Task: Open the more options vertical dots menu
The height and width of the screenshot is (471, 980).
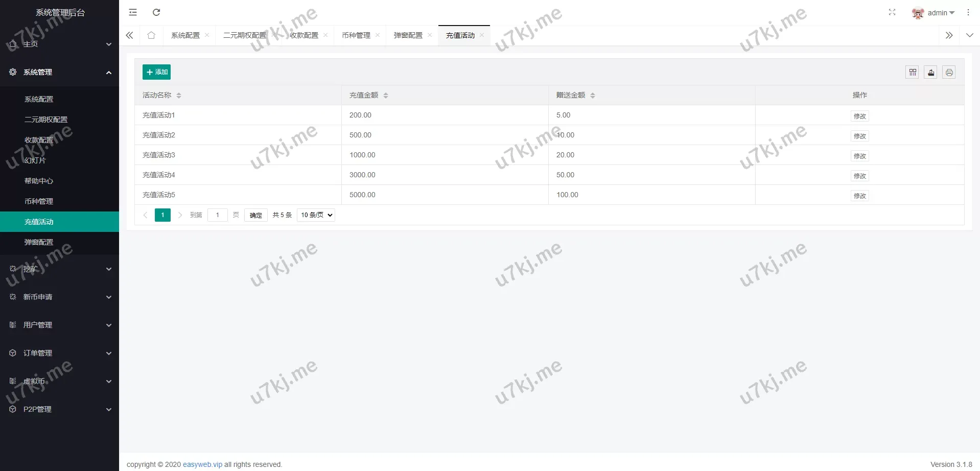Action: click(x=968, y=12)
